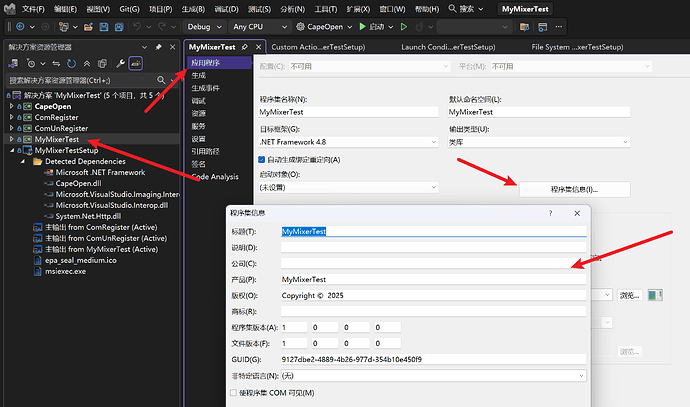Click the Solution Explorer refresh icon
Image resolution: width=690 pixels, height=407 pixels.
tap(71, 63)
